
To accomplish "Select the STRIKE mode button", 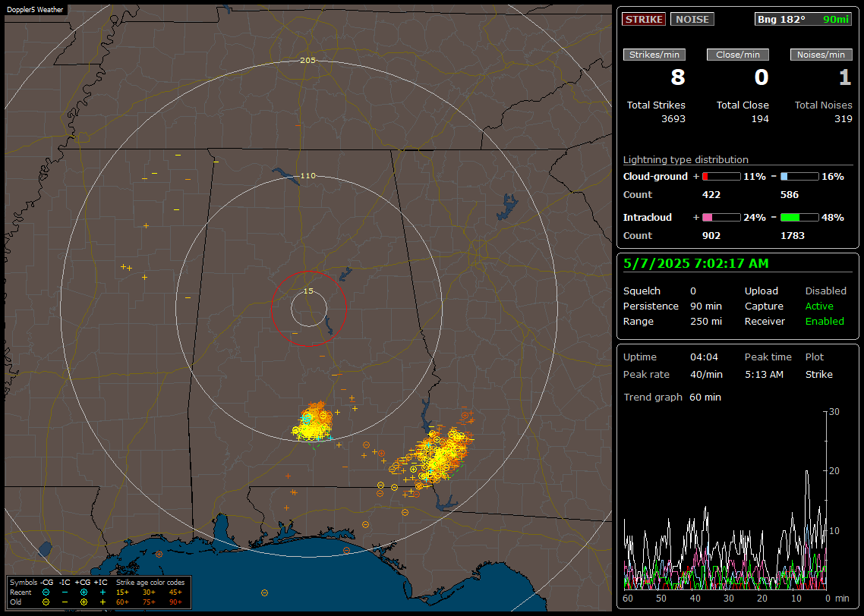I will [644, 19].
